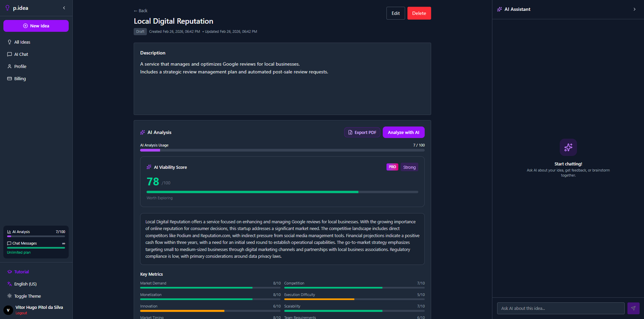Click the PRO badge
The height and width of the screenshot is (319, 644).
[x=392, y=167]
